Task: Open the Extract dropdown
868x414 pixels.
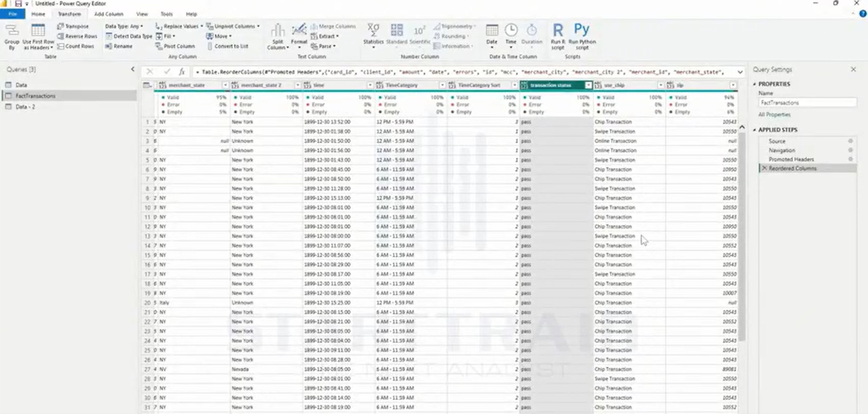Action: [x=325, y=36]
